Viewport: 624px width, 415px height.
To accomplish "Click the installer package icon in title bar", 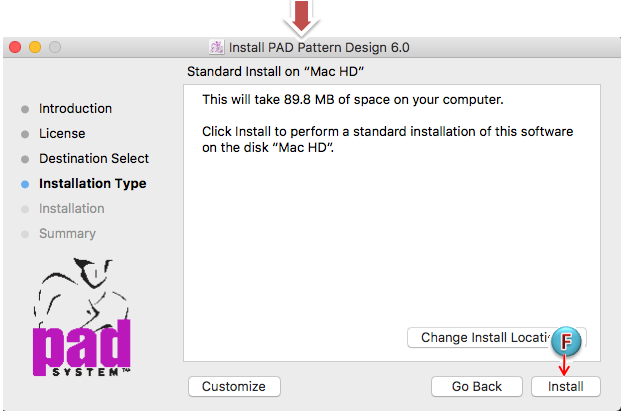I will (x=216, y=47).
